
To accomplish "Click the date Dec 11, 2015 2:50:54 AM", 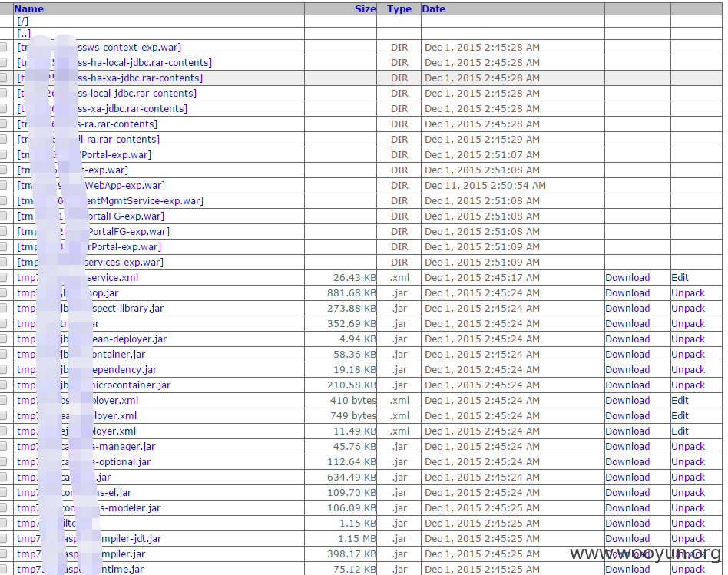I will pos(485,185).
